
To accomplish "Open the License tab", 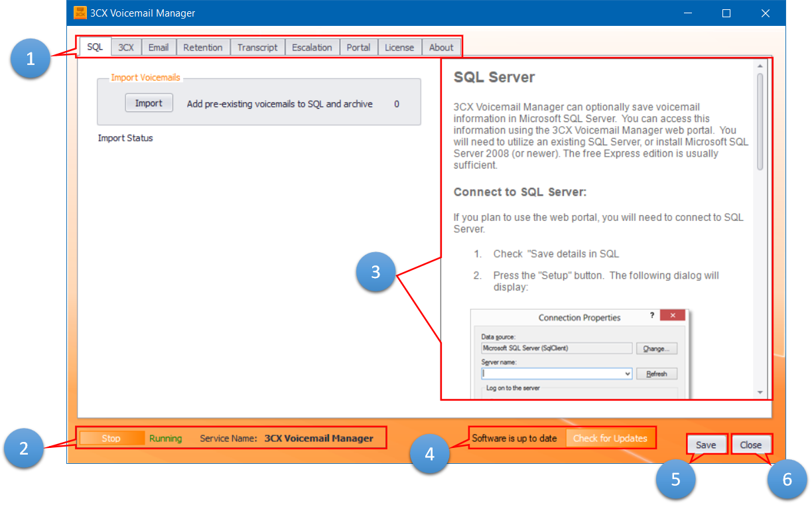I will coord(399,46).
